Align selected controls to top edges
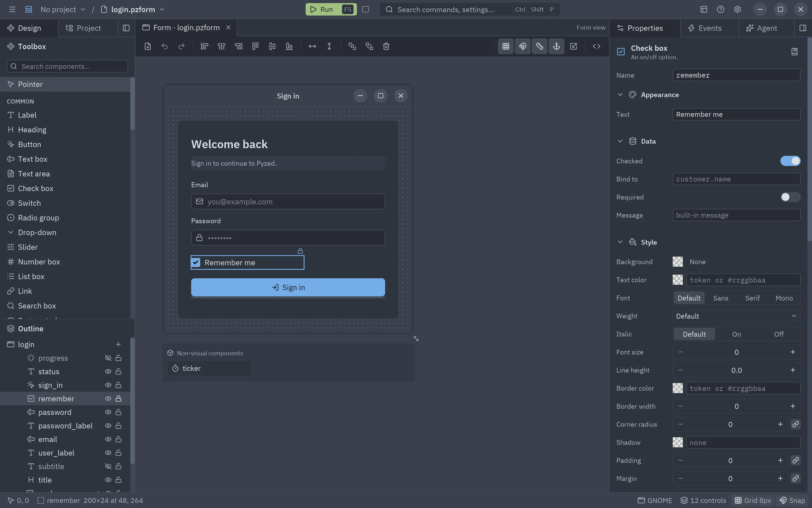 click(255, 46)
